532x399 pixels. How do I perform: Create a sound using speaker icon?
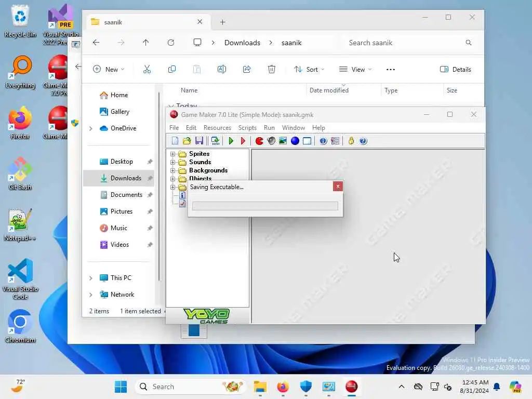271,141
